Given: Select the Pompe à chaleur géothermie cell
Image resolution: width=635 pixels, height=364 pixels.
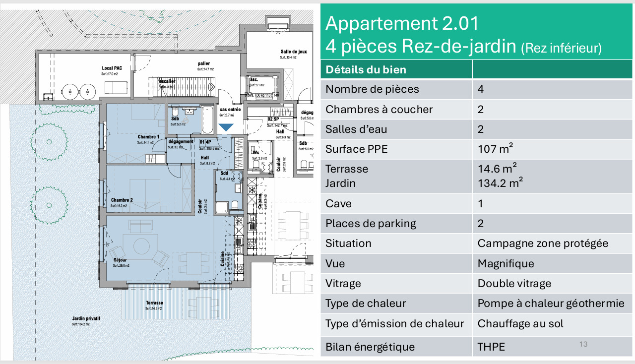Looking at the screenshot, I should [x=551, y=303].
